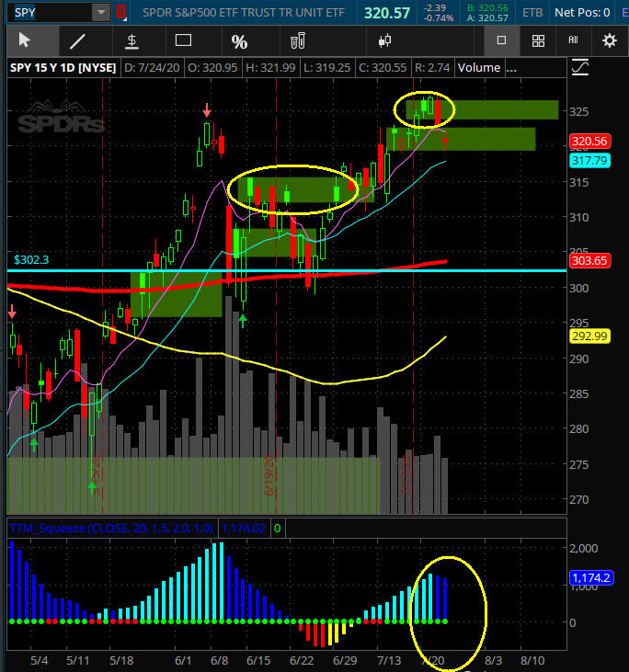The height and width of the screenshot is (672, 629).
Task: Click the $302.3 price level label
Action: (x=31, y=260)
